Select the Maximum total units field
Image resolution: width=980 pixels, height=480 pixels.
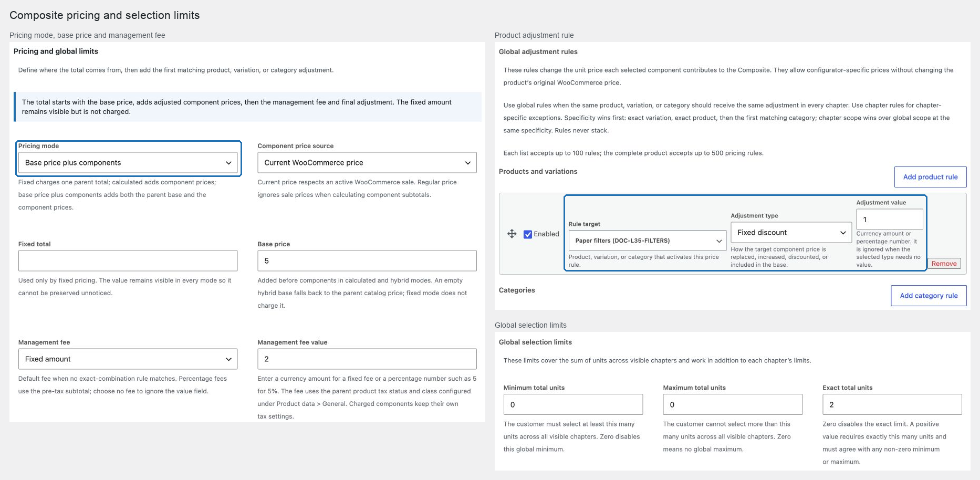click(733, 404)
